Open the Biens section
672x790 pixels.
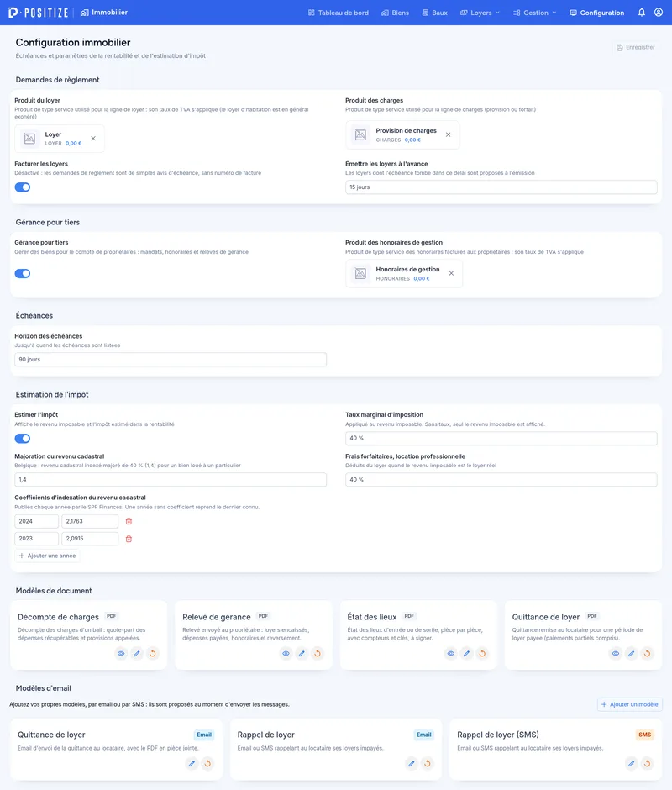[x=396, y=13]
